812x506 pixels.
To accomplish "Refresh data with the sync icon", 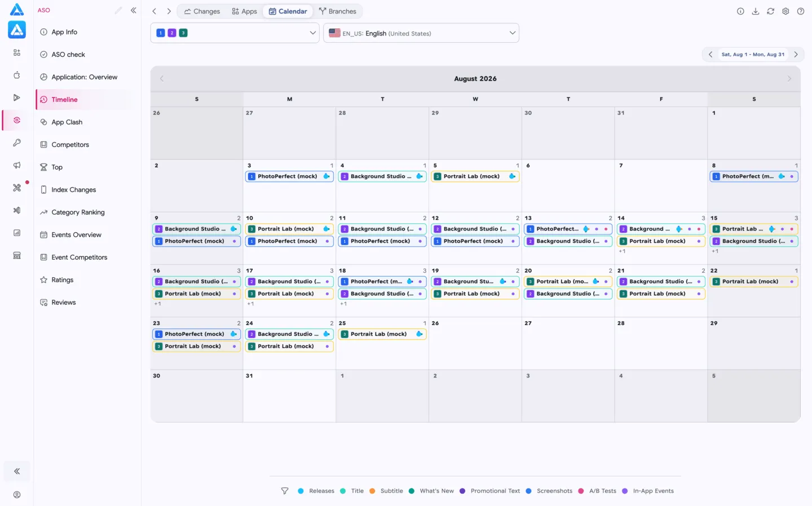I will [770, 11].
